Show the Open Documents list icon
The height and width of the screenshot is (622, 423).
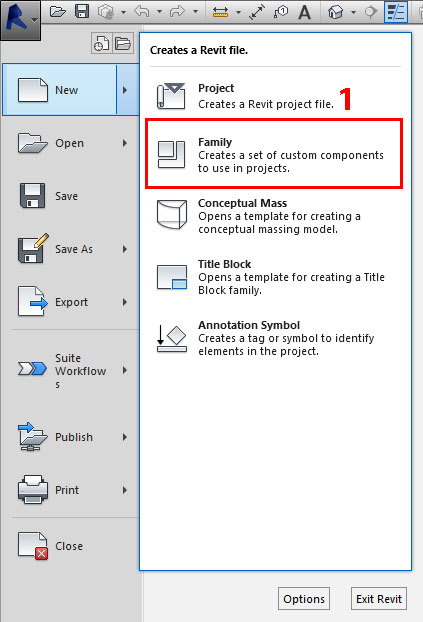click(123, 43)
